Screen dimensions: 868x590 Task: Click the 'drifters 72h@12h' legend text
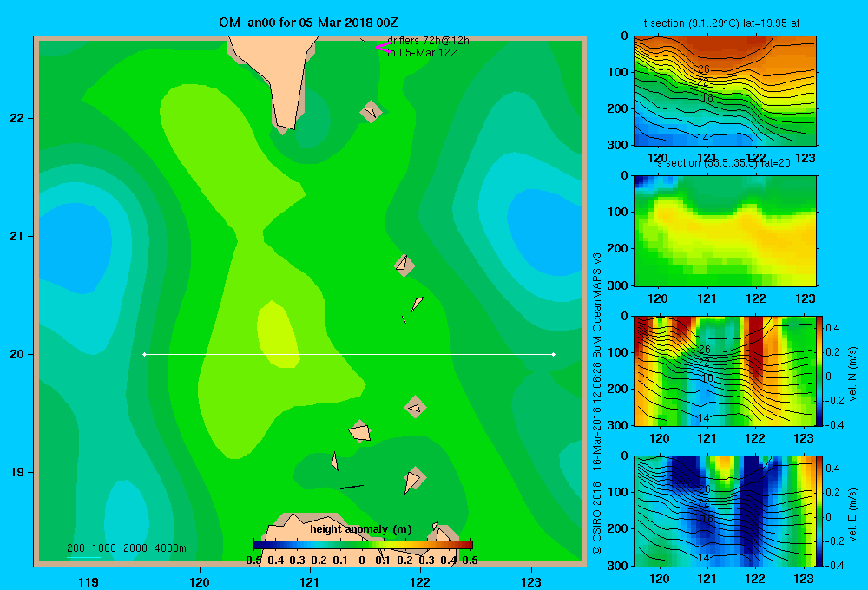(x=428, y=41)
